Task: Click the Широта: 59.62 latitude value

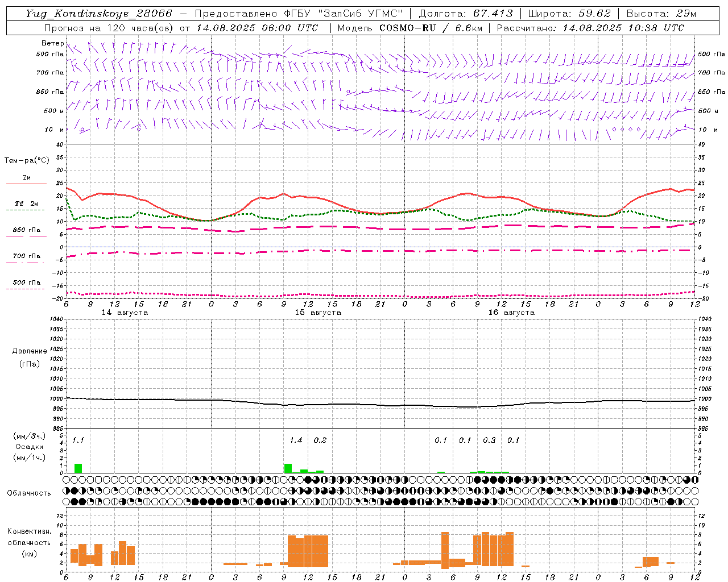Action: point(569,14)
